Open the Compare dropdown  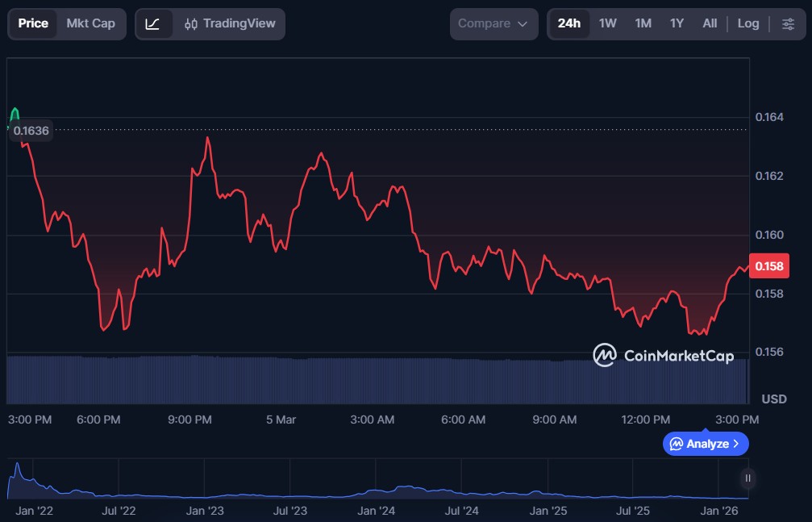[484, 23]
